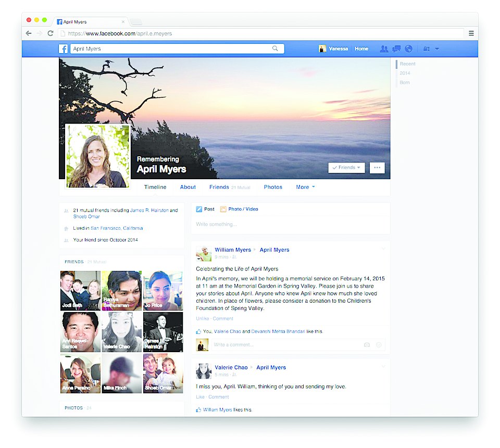Open friend requests icon in top bar
Image resolution: width=500 pixels, height=448 pixels.
[384, 49]
